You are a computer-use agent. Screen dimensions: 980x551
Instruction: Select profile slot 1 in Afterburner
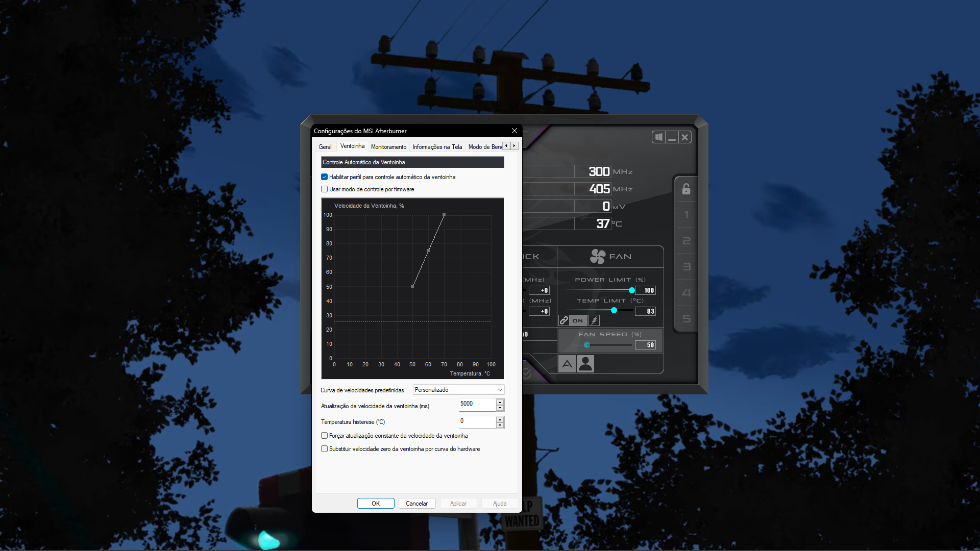pos(687,215)
